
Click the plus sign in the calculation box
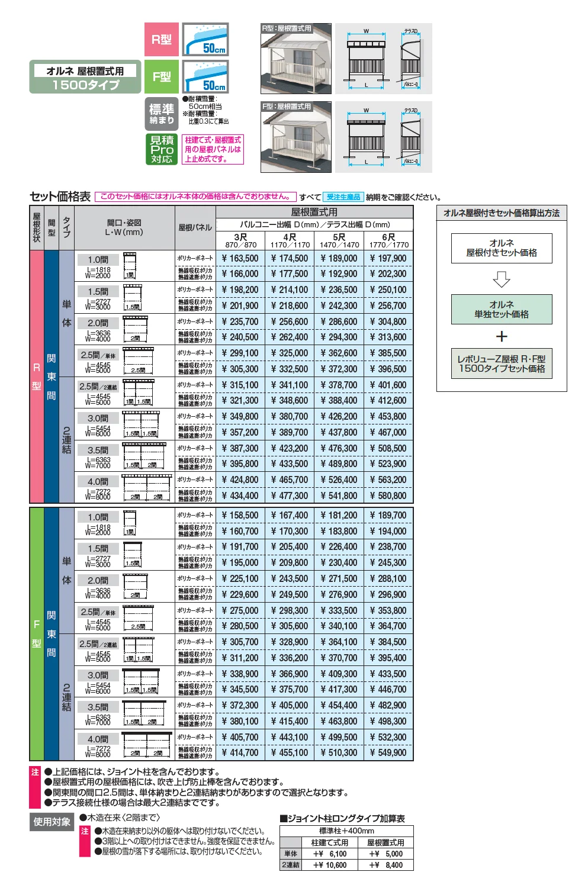coord(502,336)
